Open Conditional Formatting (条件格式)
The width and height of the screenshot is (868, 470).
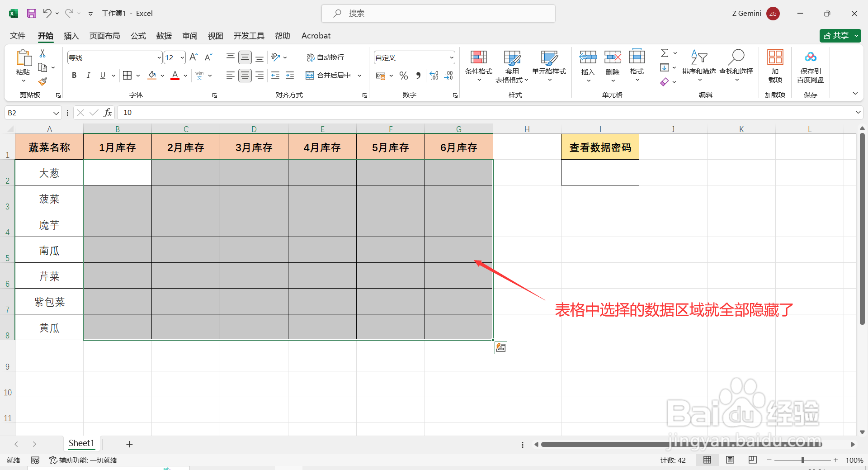(479, 66)
